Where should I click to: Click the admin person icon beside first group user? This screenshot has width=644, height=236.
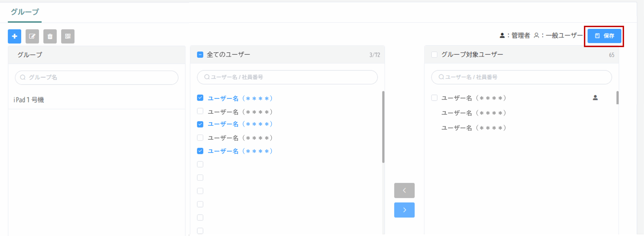click(x=595, y=98)
